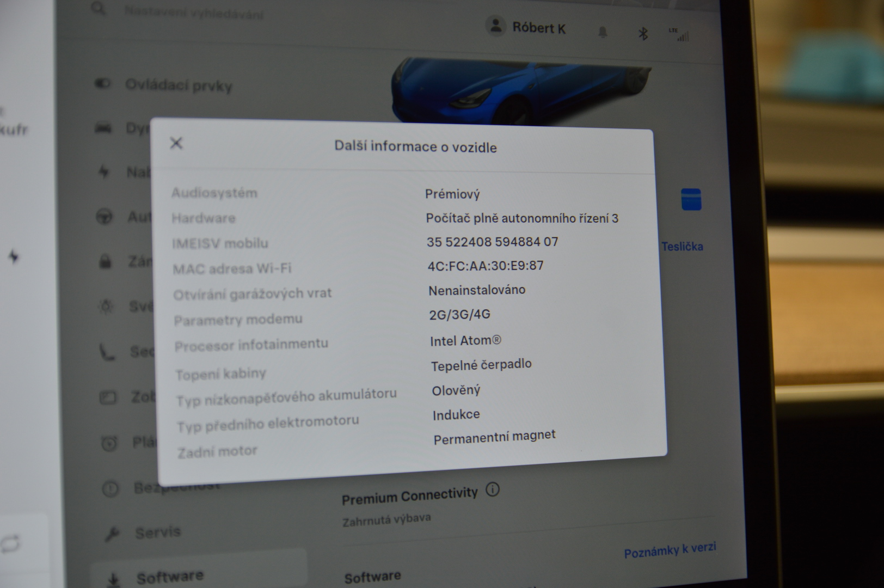884x588 pixels.
Task: Open notifications bell icon
Action: tap(603, 33)
